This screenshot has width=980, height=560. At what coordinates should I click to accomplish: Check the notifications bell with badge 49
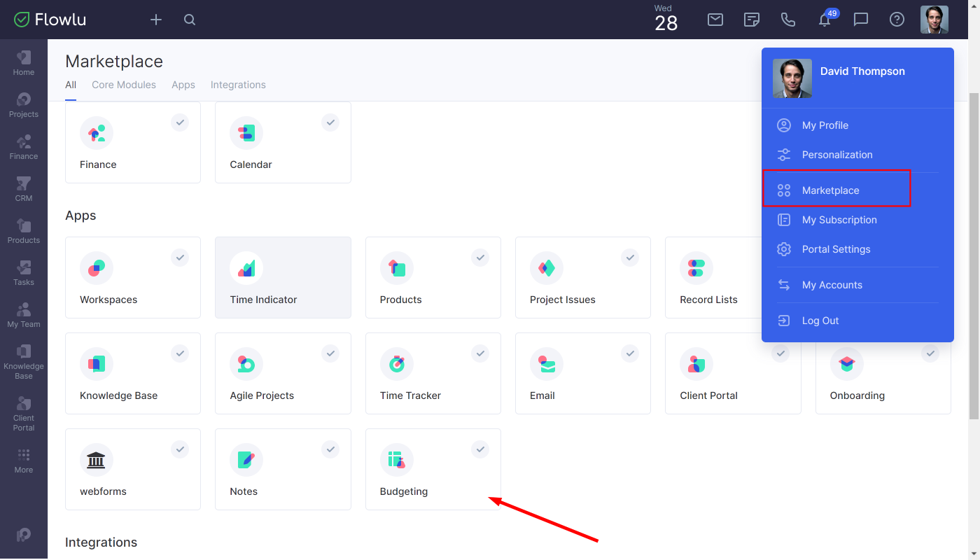(x=825, y=20)
